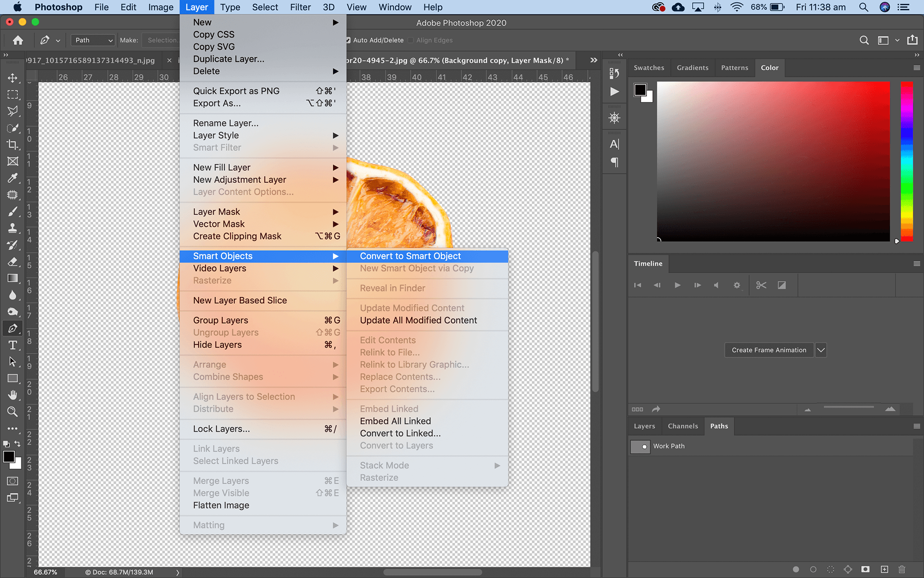Select the Move tool
924x578 pixels.
pyautogui.click(x=12, y=78)
